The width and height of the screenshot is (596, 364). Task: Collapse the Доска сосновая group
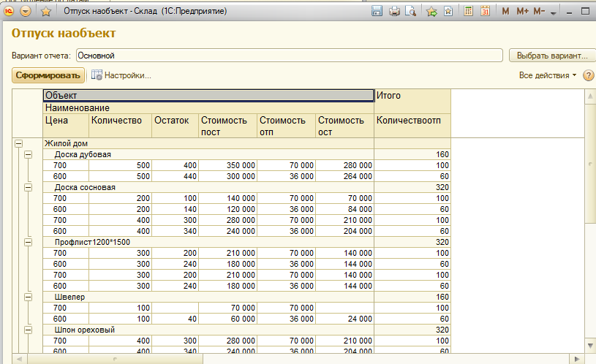coord(28,187)
